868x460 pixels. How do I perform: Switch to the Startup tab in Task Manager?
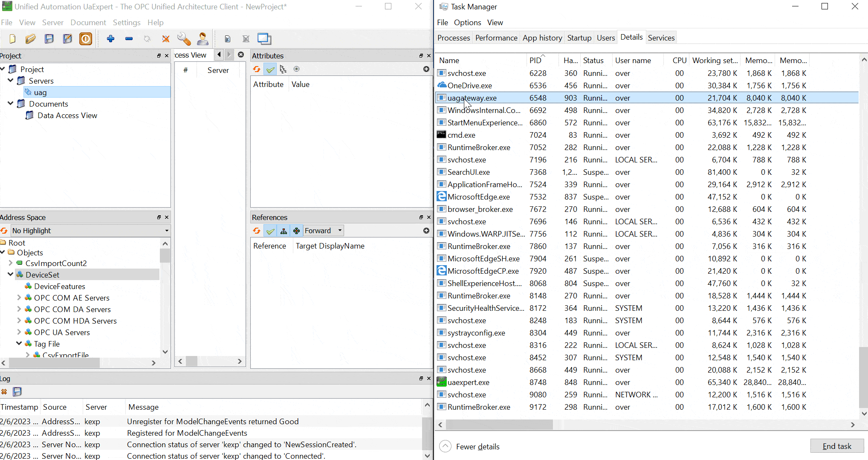tap(579, 38)
